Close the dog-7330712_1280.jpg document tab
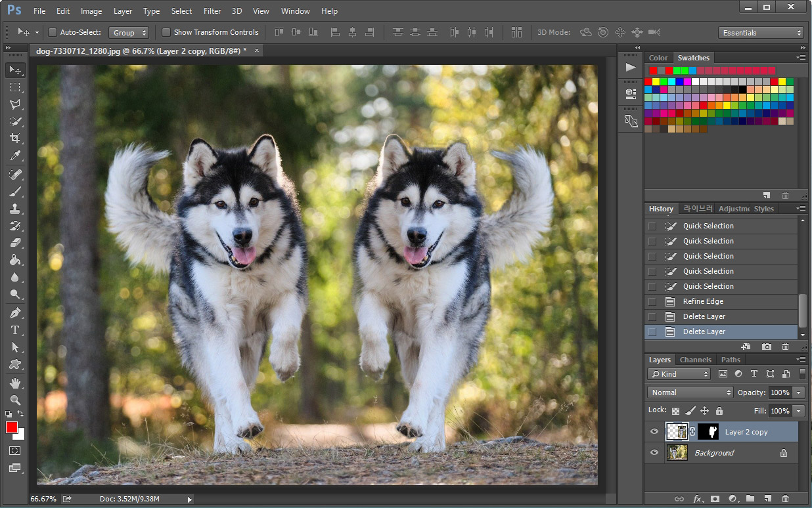Screen dimensions: 812x508 coord(257,51)
